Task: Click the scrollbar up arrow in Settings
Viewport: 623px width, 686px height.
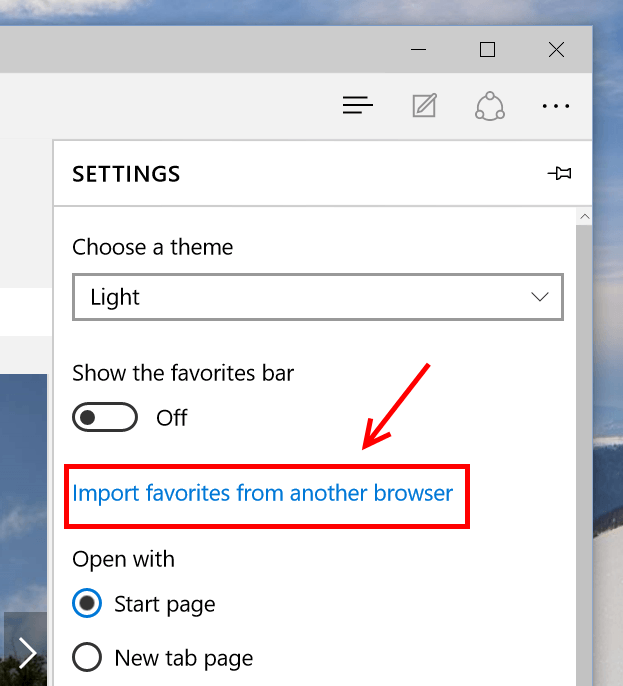Action: pyautogui.click(x=584, y=217)
